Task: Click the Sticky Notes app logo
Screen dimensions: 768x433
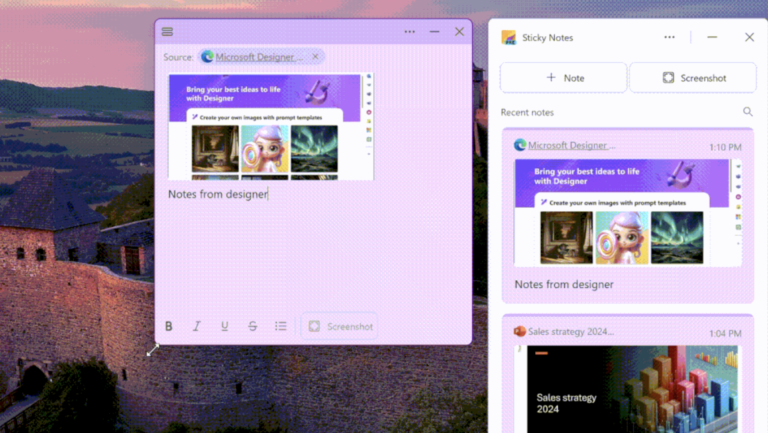Action: coord(509,38)
